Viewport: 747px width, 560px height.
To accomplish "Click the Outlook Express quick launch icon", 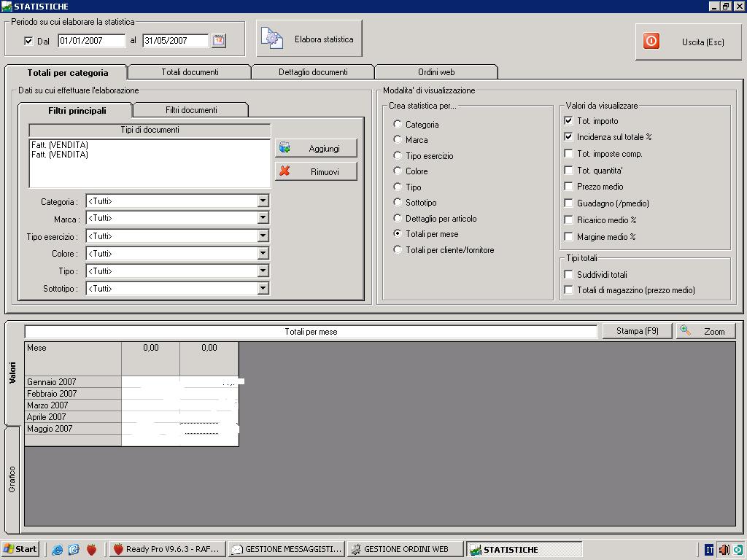I will [74, 550].
